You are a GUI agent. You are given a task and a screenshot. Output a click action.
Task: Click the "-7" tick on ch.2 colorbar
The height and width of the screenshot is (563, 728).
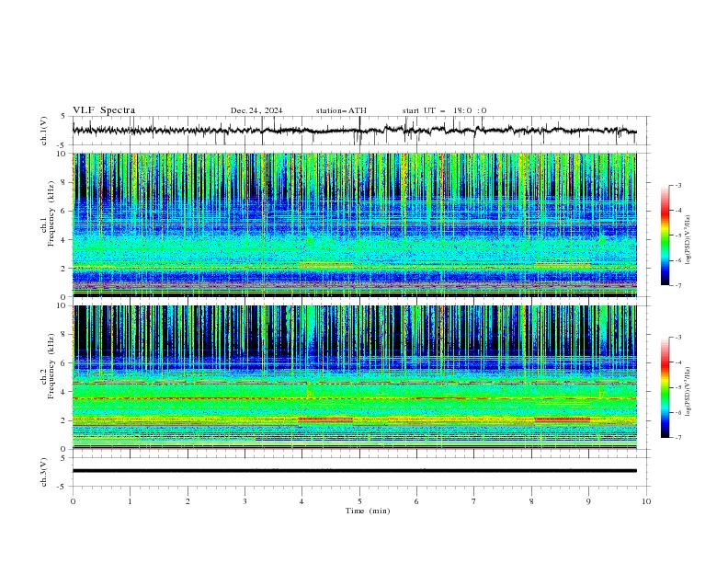pos(678,437)
